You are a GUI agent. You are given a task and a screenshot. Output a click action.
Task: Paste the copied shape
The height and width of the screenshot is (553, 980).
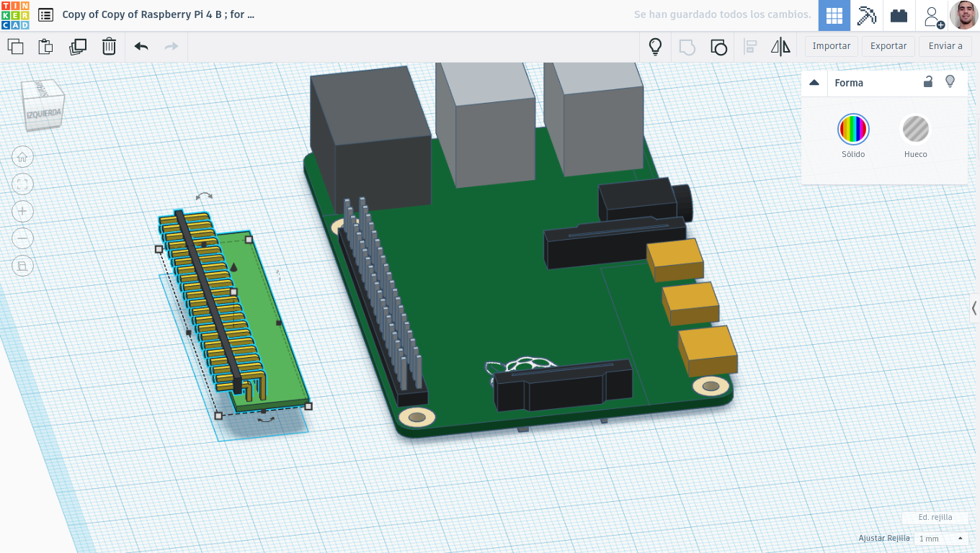[x=46, y=47]
